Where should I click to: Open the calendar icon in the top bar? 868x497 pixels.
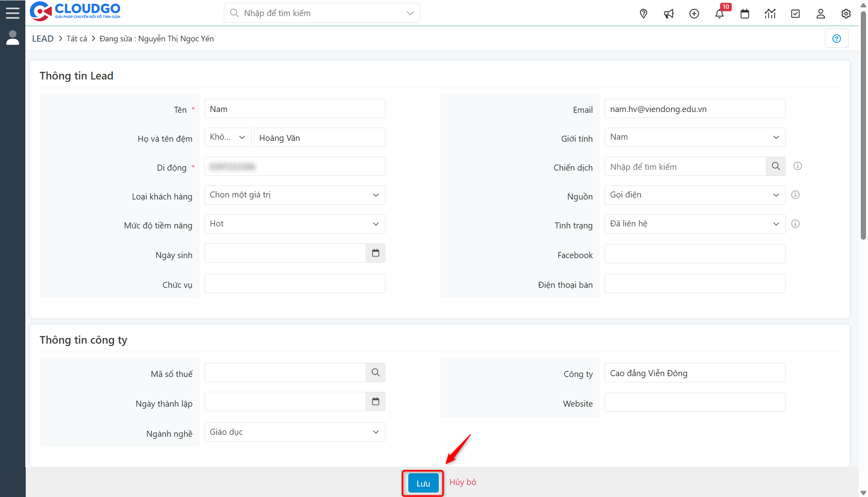(745, 13)
